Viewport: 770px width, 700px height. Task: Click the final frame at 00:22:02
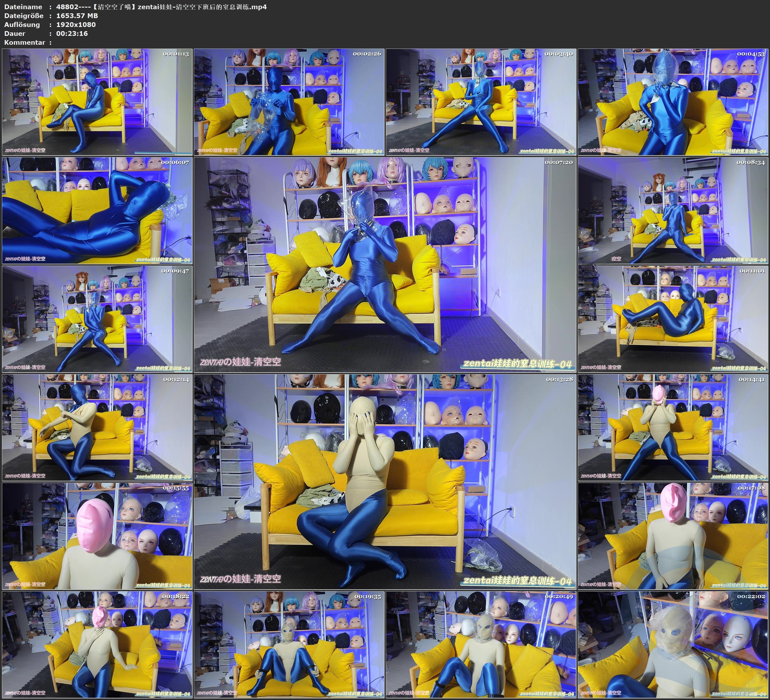click(x=673, y=644)
